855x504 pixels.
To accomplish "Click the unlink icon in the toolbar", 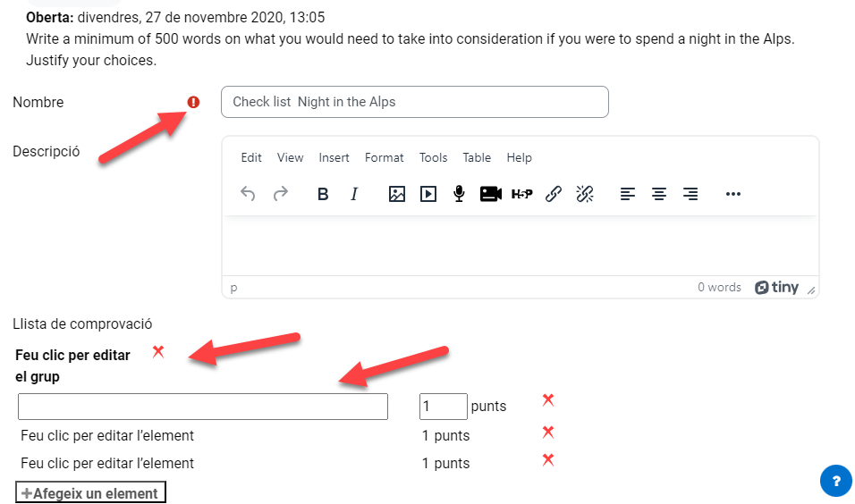I will 585,194.
